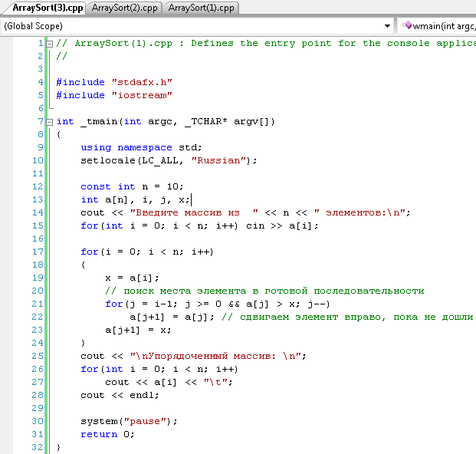The width and height of the screenshot is (476, 454).
Task: Click line number 29 in the margin
Action: pyautogui.click(x=38, y=408)
